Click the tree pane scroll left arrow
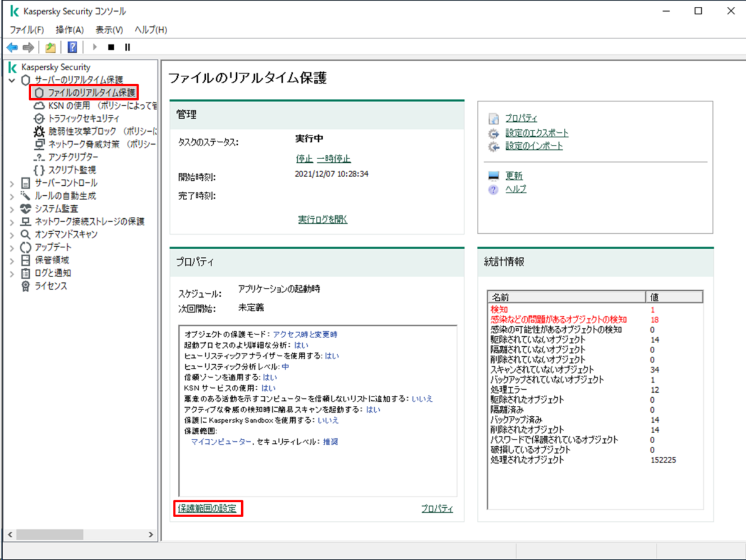 [10, 535]
